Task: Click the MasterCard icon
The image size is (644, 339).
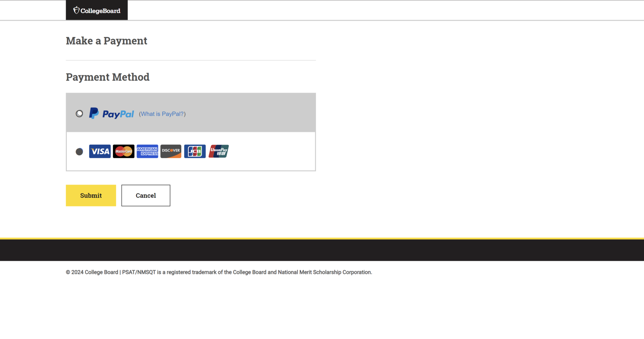Action: [x=123, y=151]
